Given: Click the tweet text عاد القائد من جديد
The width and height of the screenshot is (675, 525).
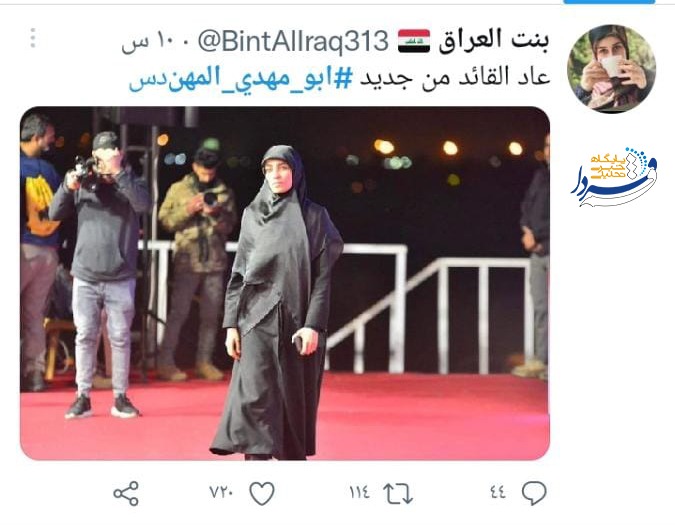Looking at the screenshot, I should click(455, 78).
